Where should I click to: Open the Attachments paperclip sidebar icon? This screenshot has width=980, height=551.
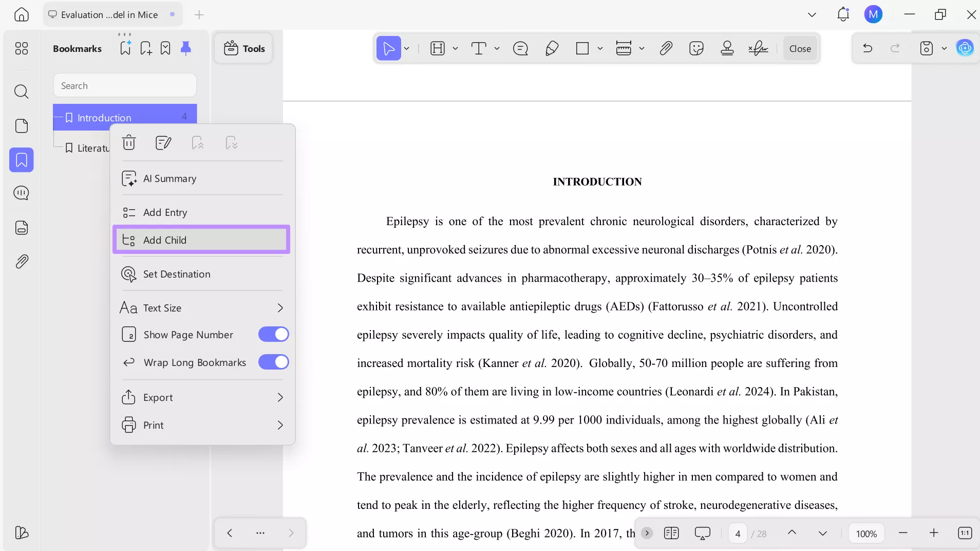22,262
